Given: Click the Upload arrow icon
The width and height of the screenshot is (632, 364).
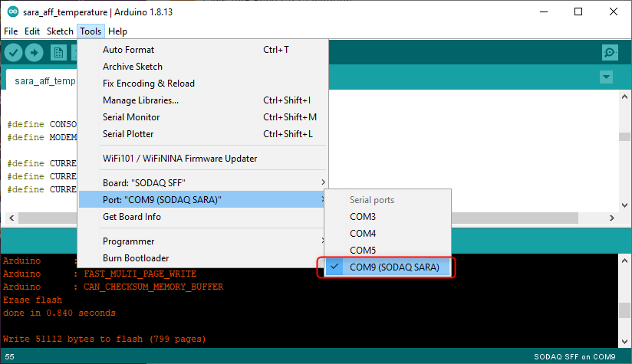Looking at the screenshot, I should click(x=35, y=52).
